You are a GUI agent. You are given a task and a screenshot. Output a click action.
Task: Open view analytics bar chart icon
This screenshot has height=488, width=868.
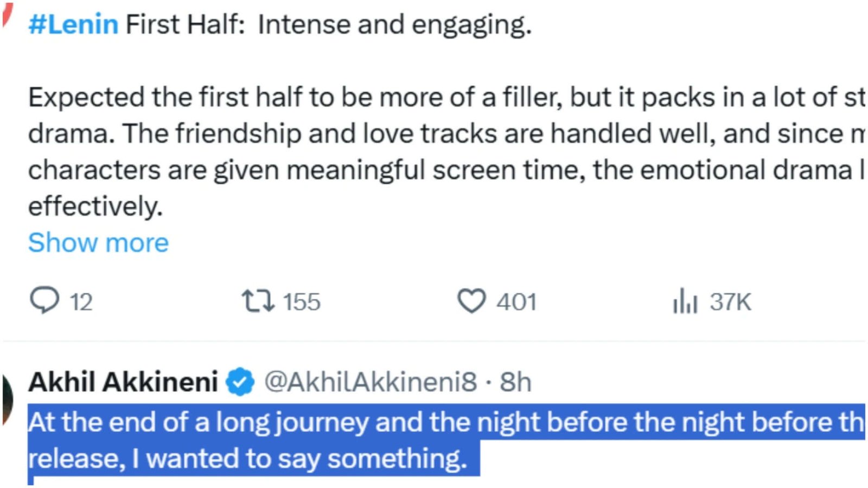[x=685, y=301]
